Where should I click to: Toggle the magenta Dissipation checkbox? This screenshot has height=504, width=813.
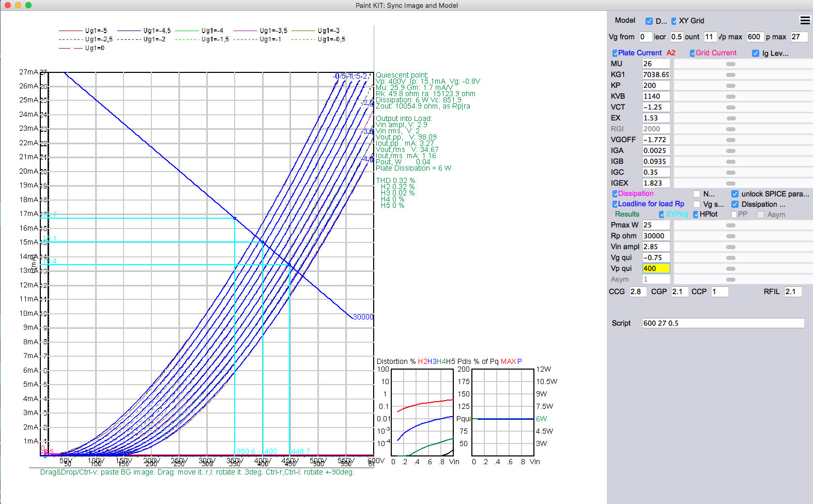[615, 194]
